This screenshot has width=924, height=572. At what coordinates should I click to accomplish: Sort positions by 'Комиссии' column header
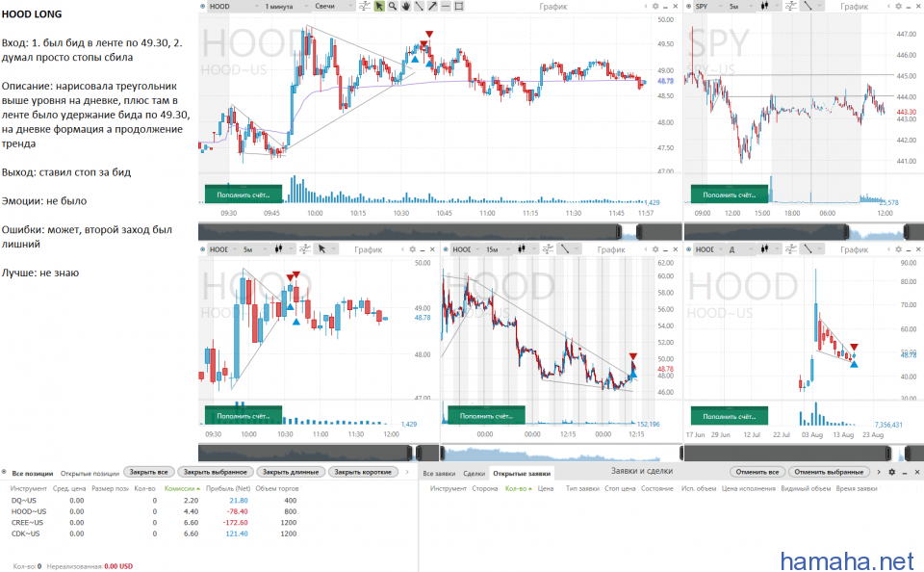pos(182,488)
